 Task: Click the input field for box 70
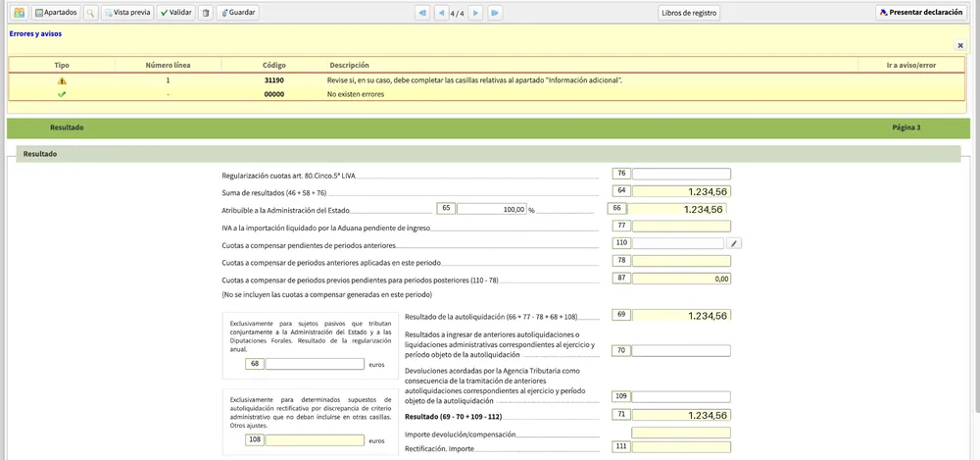click(x=681, y=351)
